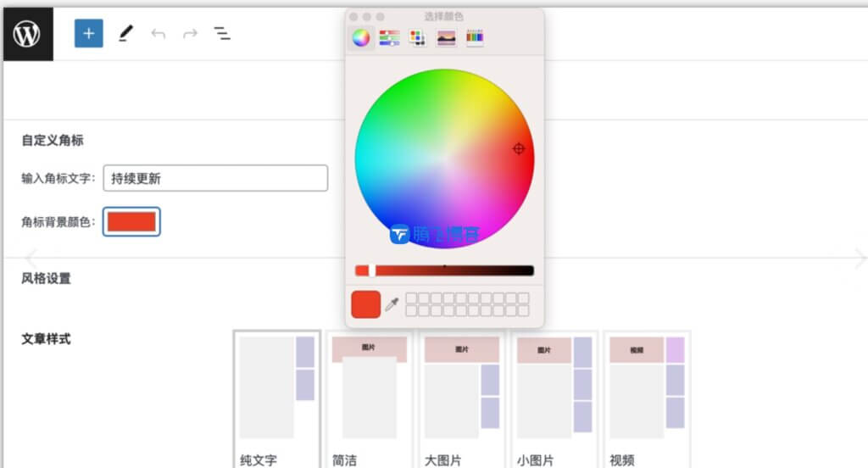Pick the eyedropper color sampler
868x468 pixels.
pyautogui.click(x=392, y=304)
